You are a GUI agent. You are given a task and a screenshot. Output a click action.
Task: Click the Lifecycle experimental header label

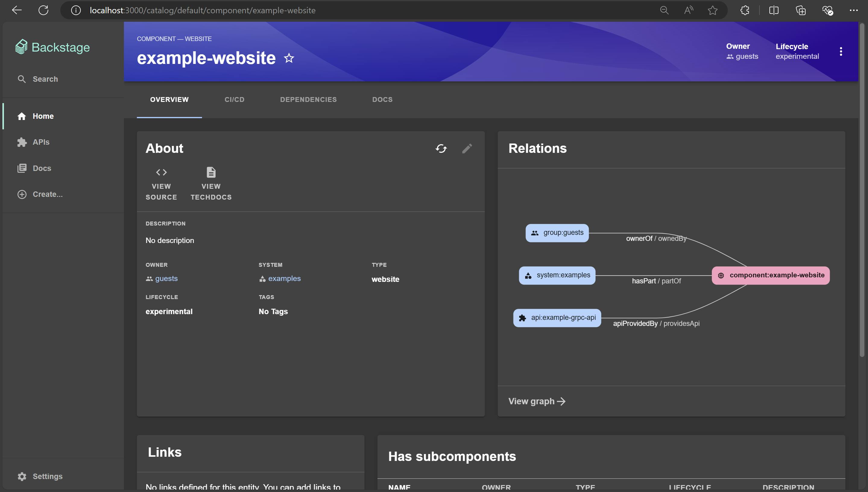click(x=797, y=51)
